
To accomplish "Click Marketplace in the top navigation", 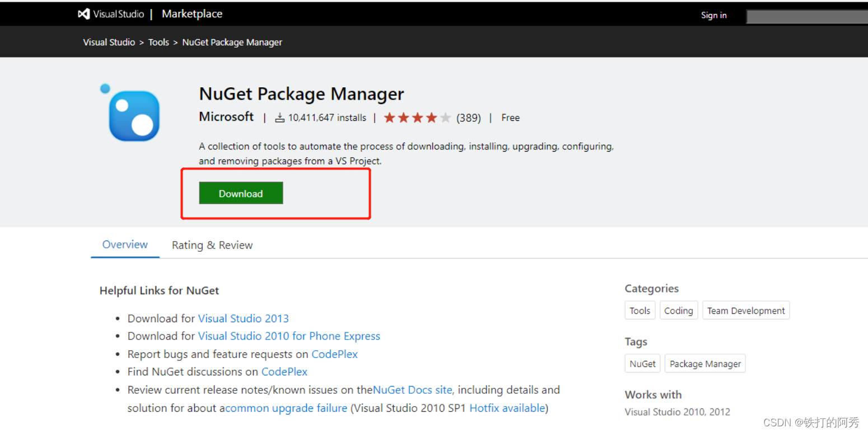I will [192, 13].
